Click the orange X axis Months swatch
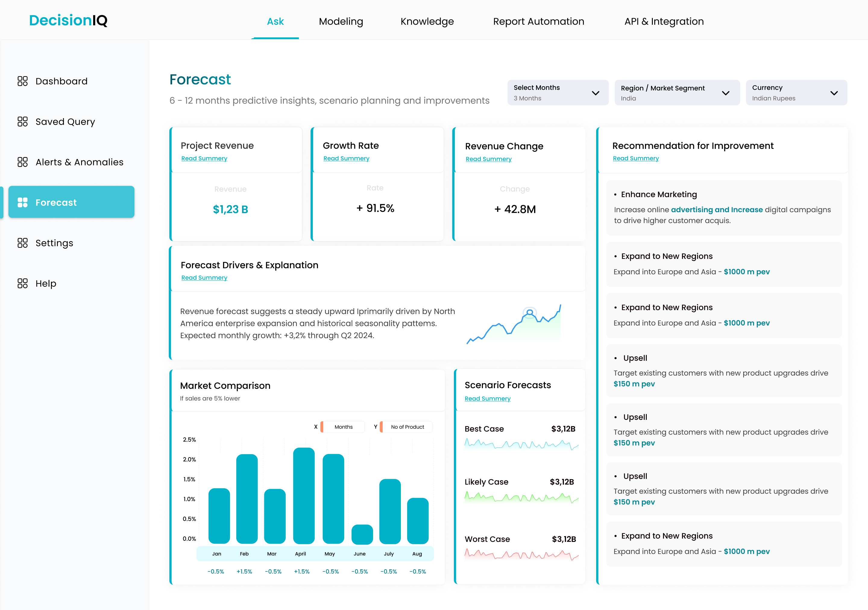This screenshot has width=868, height=610. click(x=322, y=427)
